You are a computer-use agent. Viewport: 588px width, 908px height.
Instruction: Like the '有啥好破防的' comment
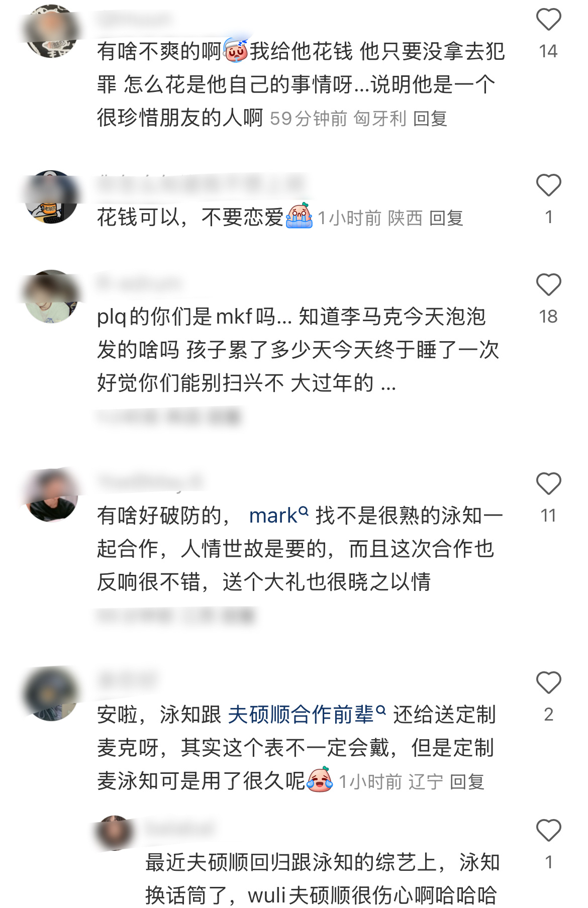coord(548,483)
